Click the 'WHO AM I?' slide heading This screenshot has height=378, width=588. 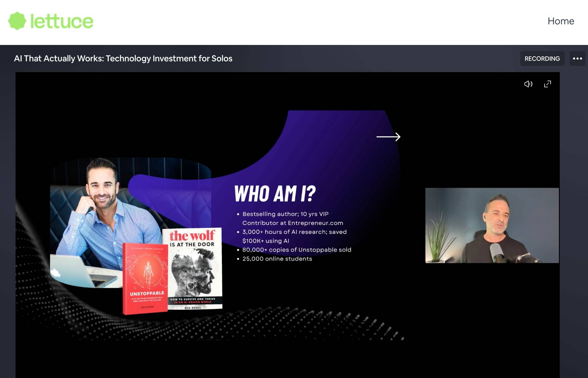pos(275,194)
